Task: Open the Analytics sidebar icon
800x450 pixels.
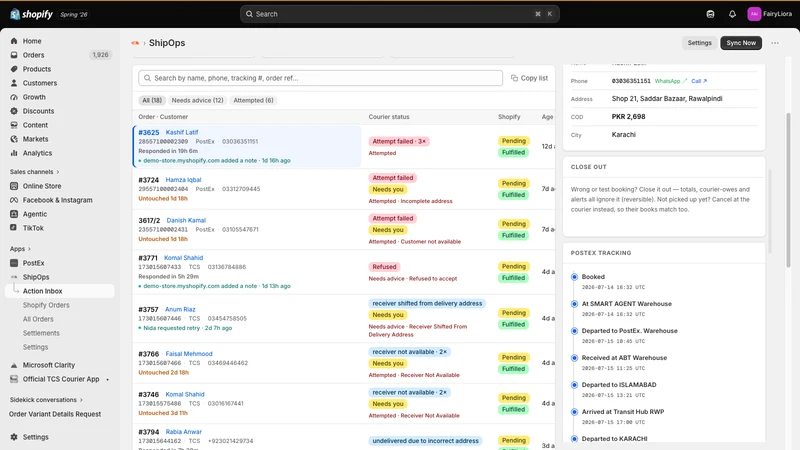Action: pos(14,153)
